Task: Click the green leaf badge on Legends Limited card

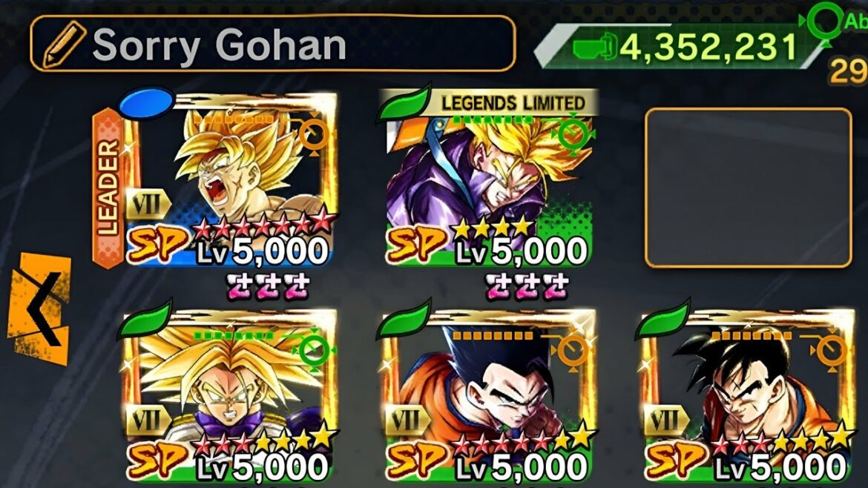Action: coord(404,103)
